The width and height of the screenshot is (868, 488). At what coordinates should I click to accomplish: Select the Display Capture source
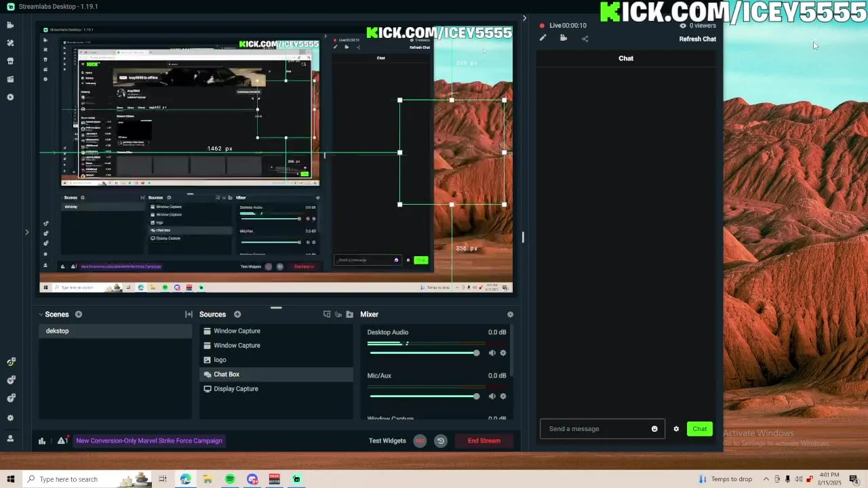tap(277, 389)
